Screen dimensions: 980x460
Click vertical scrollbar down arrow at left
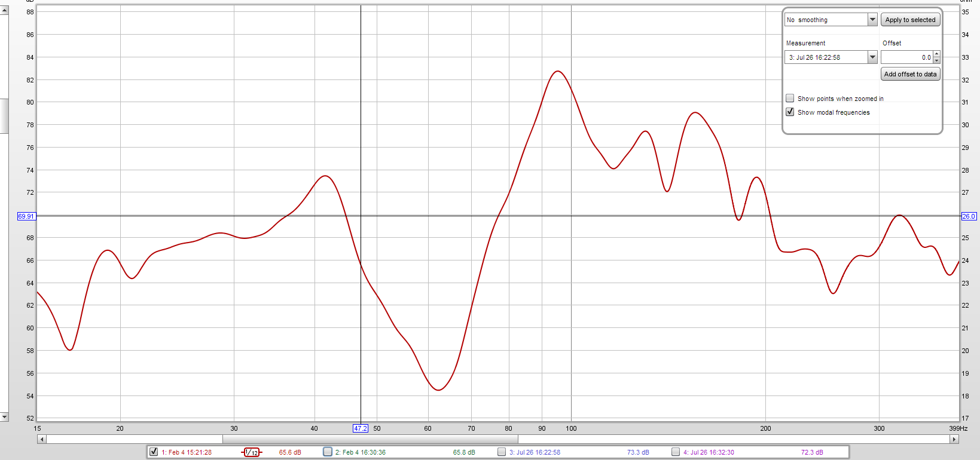(x=4, y=416)
